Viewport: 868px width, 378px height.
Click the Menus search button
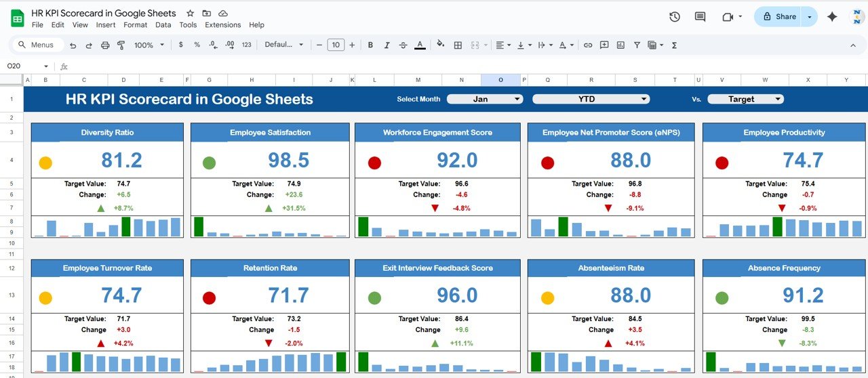tap(38, 45)
